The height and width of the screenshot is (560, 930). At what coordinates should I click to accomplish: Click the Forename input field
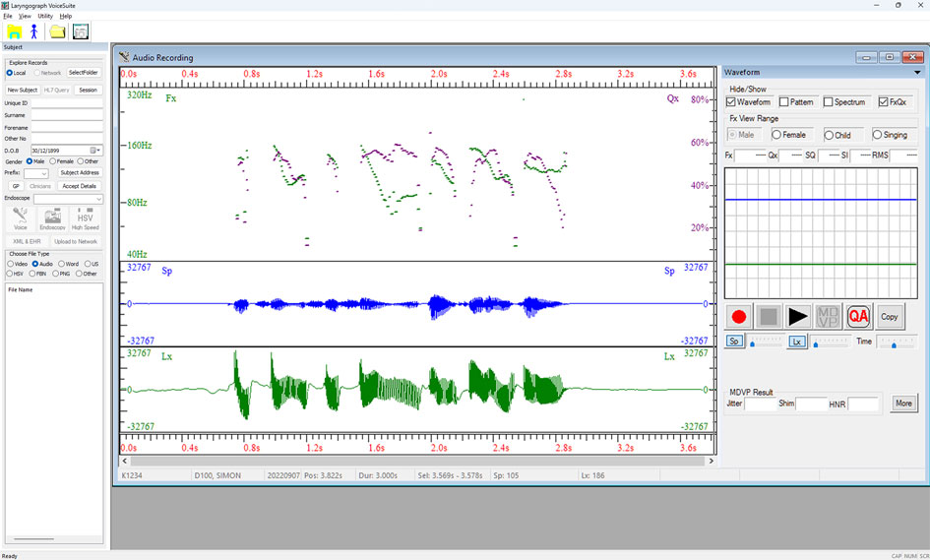pos(67,128)
